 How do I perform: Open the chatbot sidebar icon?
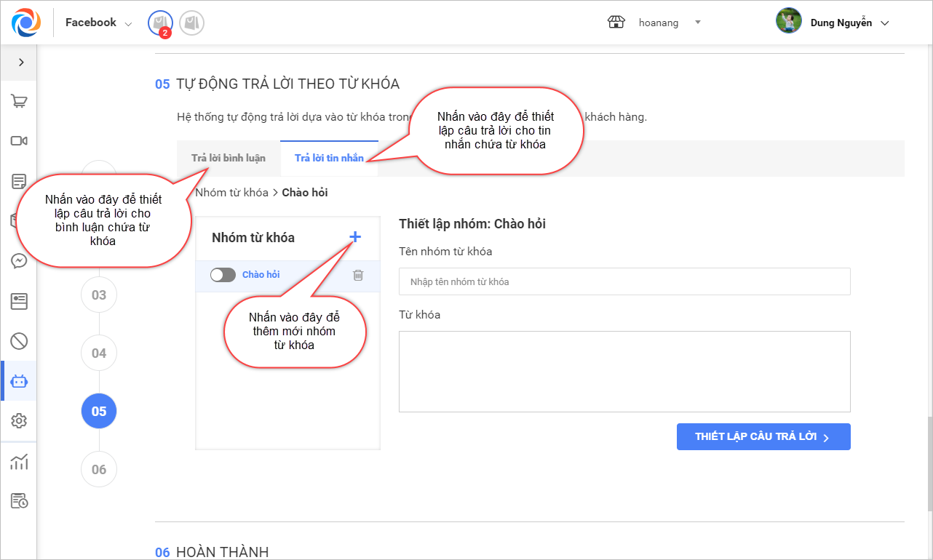pyautogui.click(x=19, y=381)
